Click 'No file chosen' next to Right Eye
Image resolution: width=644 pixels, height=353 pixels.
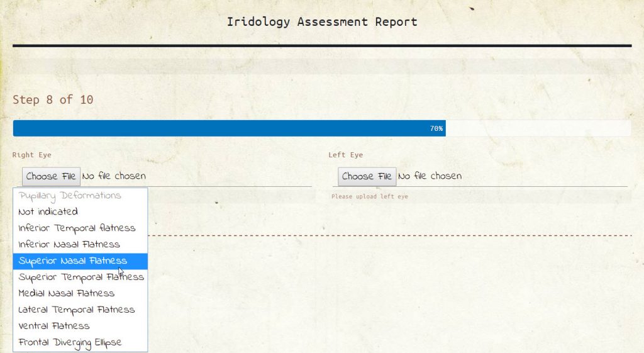(x=114, y=176)
